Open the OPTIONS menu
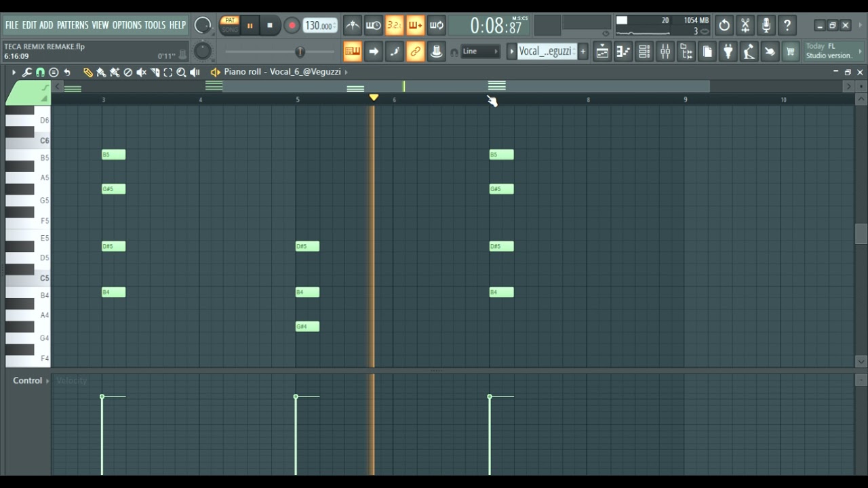Image resolution: width=868 pixels, height=488 pixels. coord(127,26)
